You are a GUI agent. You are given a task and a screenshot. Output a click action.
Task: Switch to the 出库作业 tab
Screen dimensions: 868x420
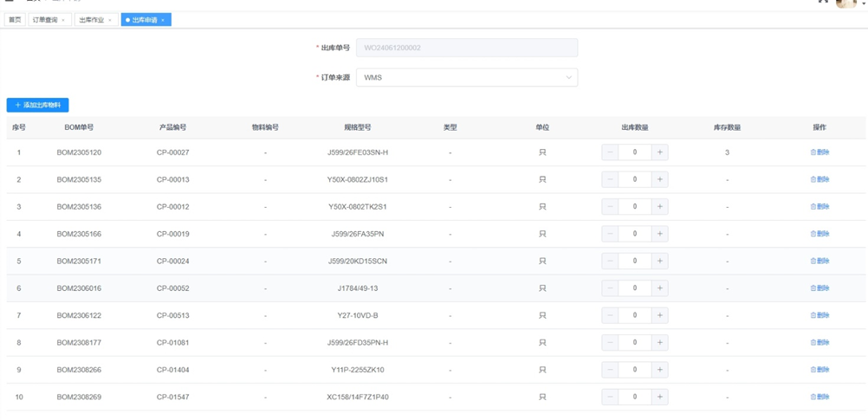coord(92,20)
